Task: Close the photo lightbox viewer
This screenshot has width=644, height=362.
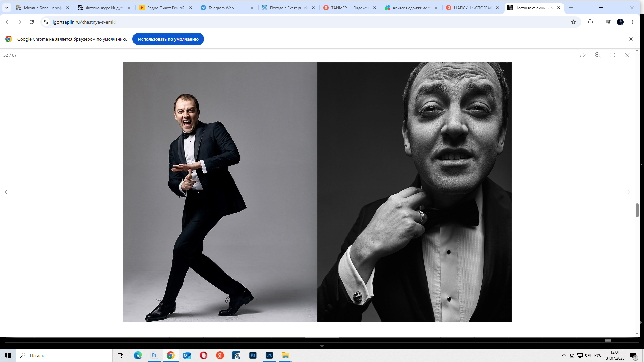Action: click(627, 55)
